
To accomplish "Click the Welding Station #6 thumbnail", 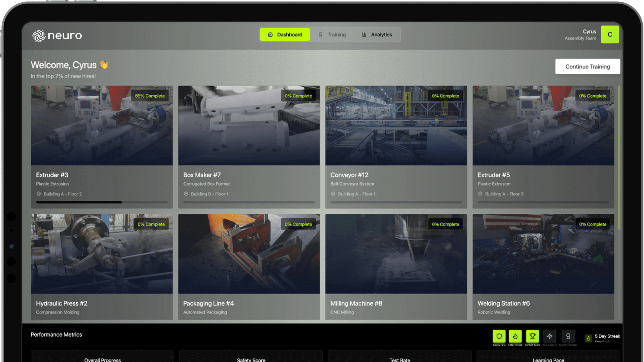I will click(x=543, y=254).
